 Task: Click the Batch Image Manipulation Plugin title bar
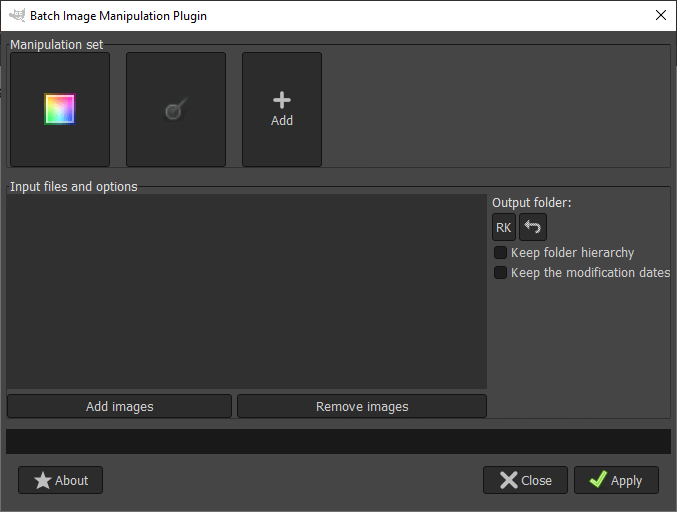[300, 16]
